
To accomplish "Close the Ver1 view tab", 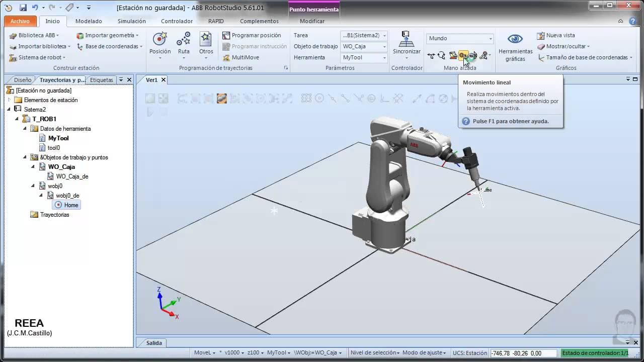I will [x=164, y=80].
